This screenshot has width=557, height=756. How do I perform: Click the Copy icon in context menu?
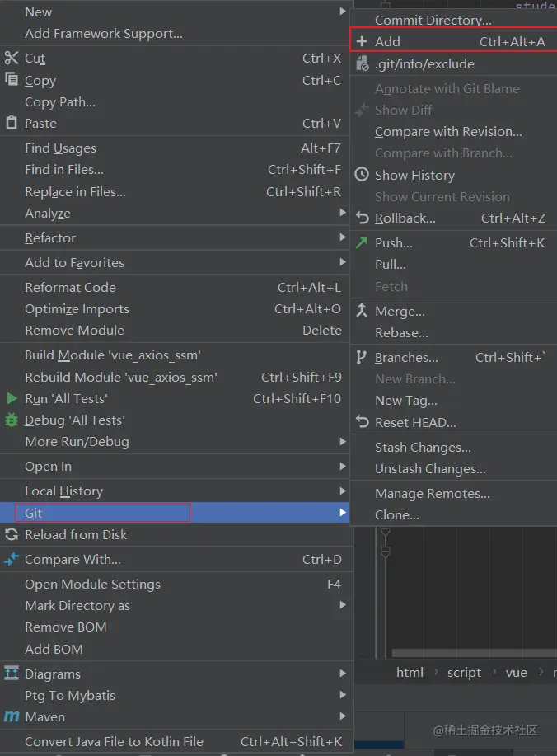[11, 78]
